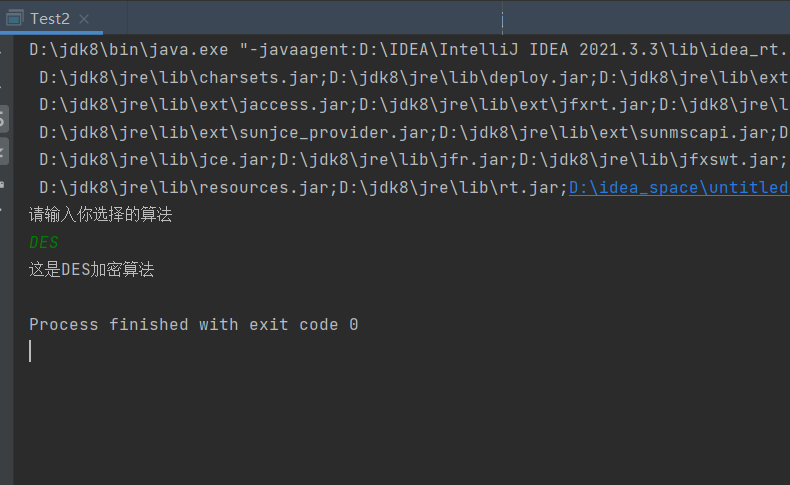The height and width of the screenshot is (485, 790).
Task: Click 'Process finished with exit code 0'
Action: tap(193, 325)
